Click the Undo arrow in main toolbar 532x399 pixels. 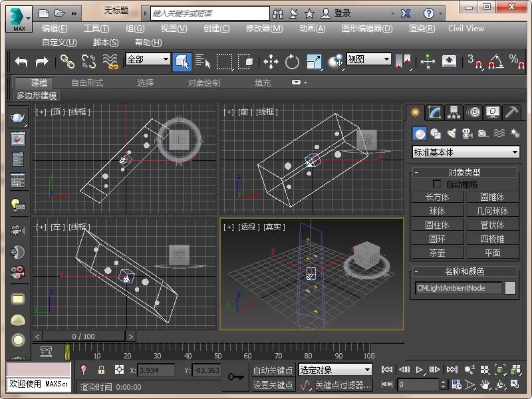click(x=21, y=61)
